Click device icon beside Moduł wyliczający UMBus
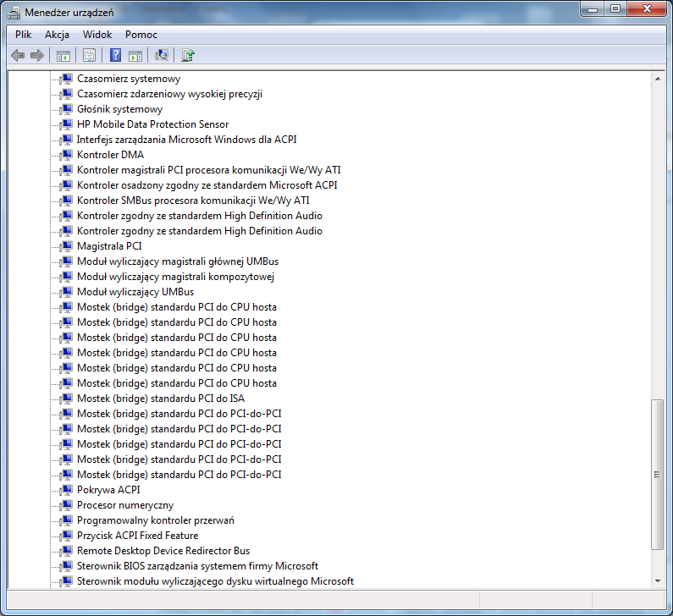Screen dimensions: 673x616 point(67,292)
